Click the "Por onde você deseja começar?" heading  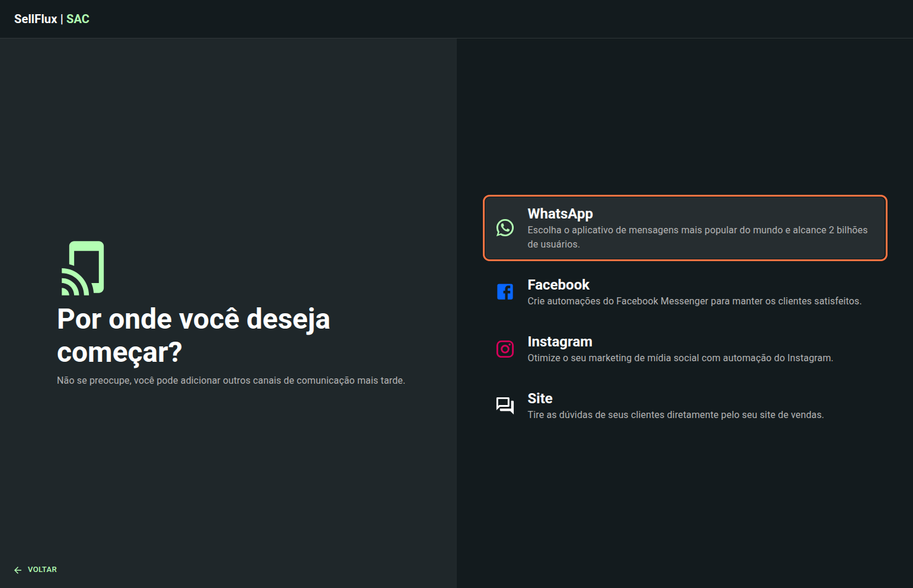point(193,335)
